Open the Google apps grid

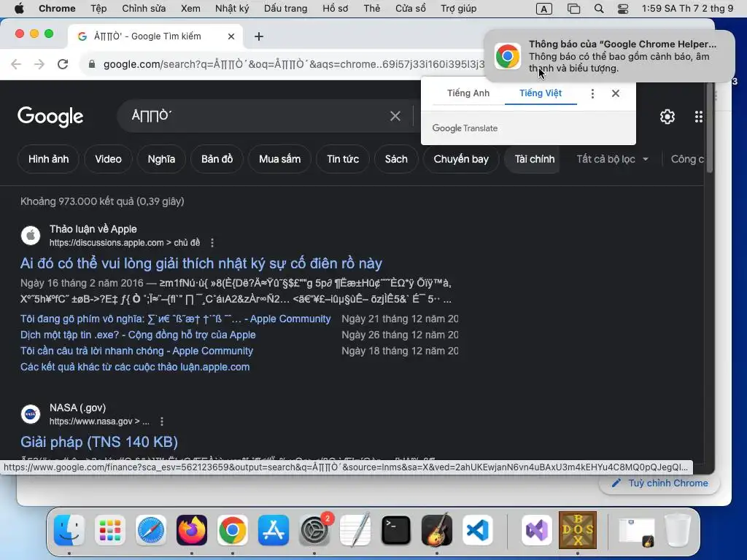(698, 117)
